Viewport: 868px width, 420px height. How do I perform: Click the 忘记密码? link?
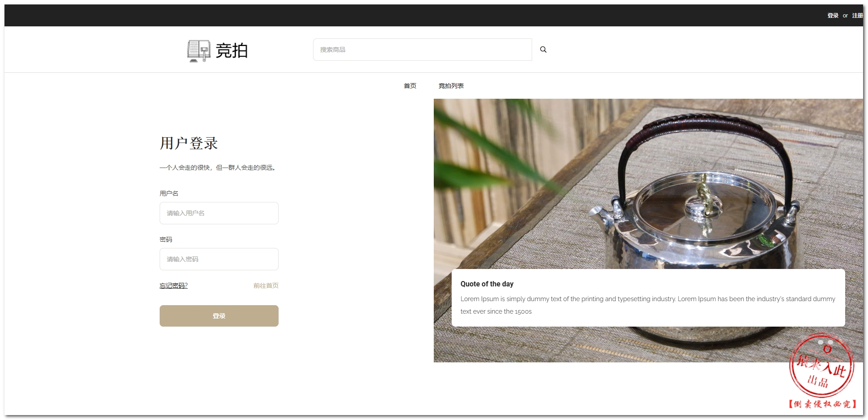click(x=174, y=286)
